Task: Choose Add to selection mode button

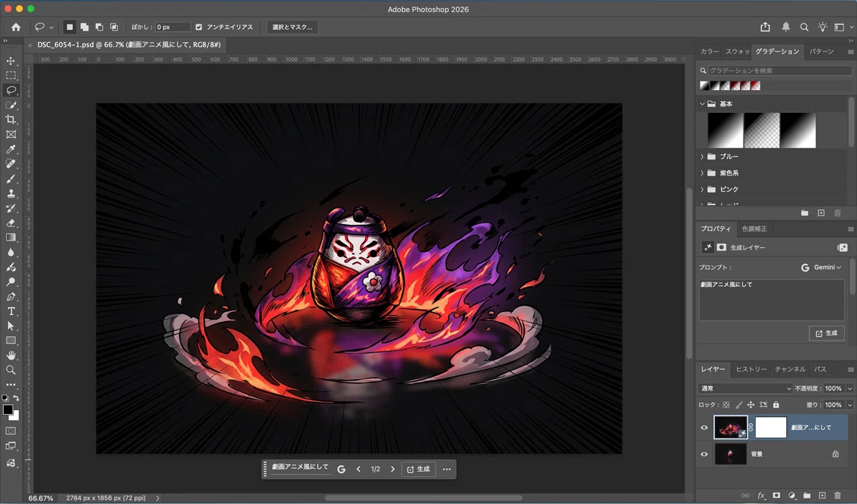Action: click(84, 27)
